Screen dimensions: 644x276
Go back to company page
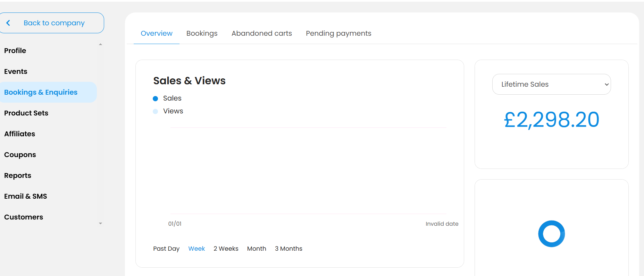[51, 23]
